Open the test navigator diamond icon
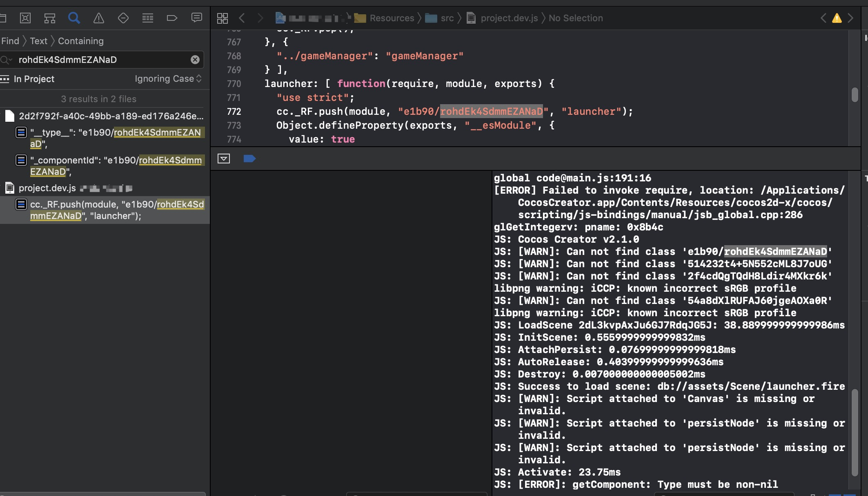Screen dimensions: 868x496 (123, 18)
